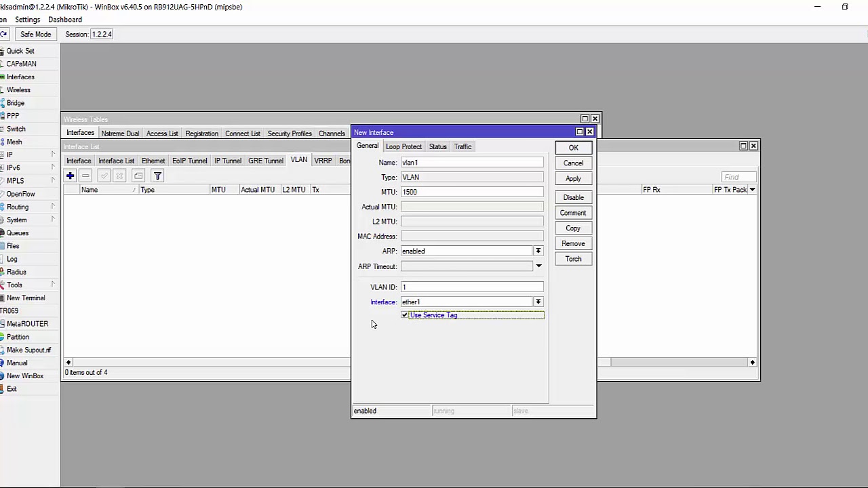The image size is (868, 488).
Task: Select the General tab in New Interface
Action: (x=368, y=146)
